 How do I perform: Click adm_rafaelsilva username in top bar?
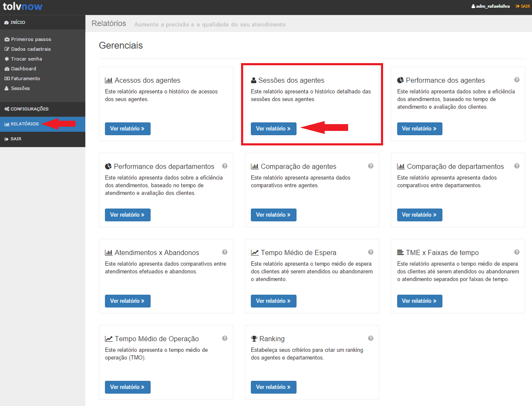pyautogui.click(x=493, y=6)
